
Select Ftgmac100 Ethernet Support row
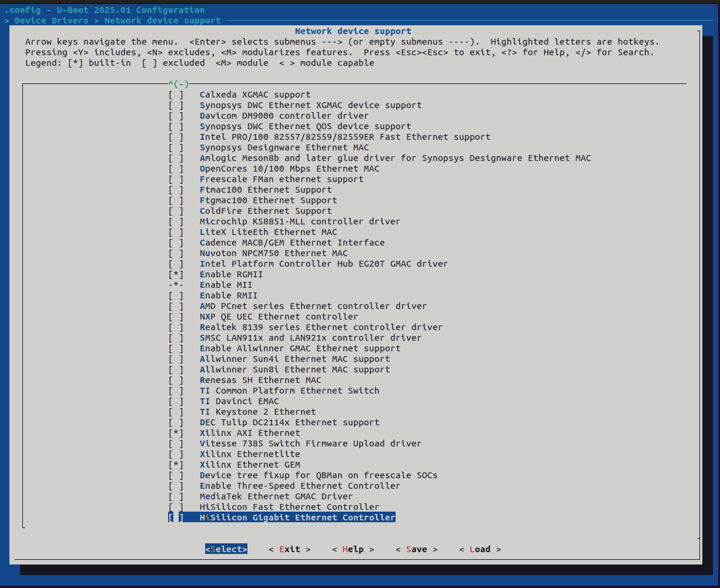[269, 200]
